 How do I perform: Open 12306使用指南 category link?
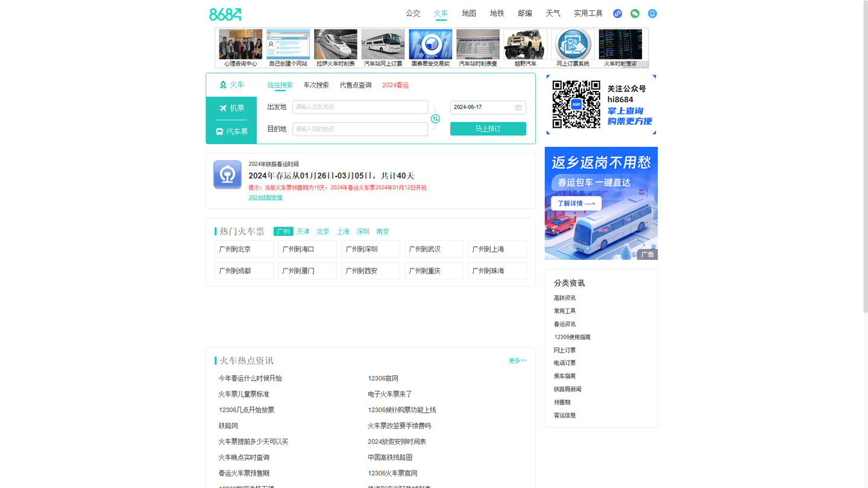click(x=572, y=337)
